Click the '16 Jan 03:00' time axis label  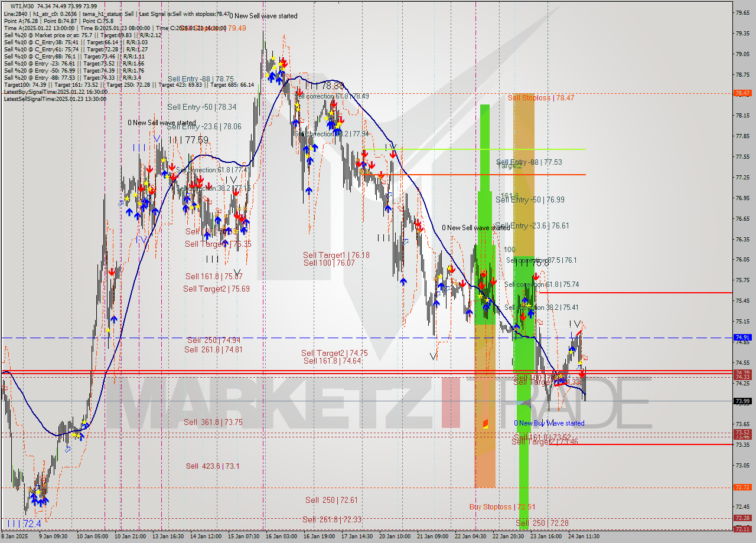click(281, 537)
